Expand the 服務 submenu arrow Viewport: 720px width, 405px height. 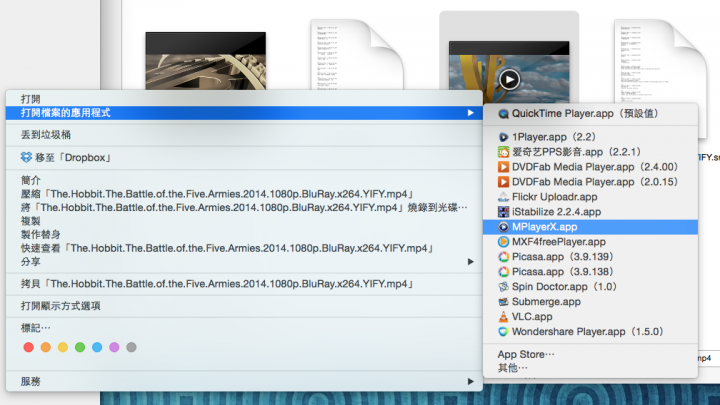(x=470, y=381)
